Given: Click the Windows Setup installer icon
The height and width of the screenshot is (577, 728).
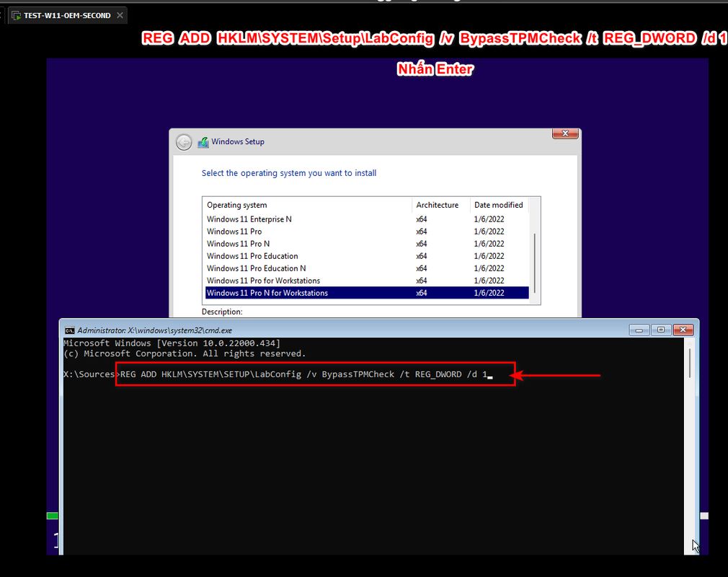Looking at the screenshot, I should point(203,142).
